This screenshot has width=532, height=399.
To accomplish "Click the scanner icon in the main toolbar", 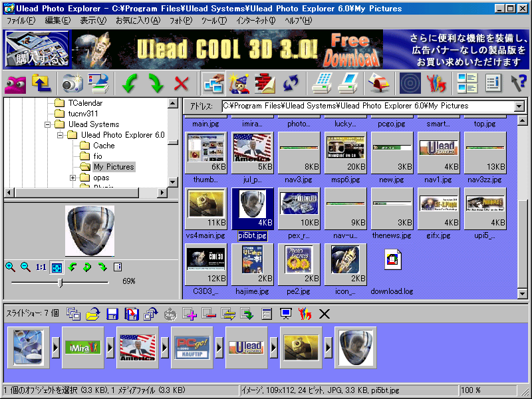I will tap(98, 82).
